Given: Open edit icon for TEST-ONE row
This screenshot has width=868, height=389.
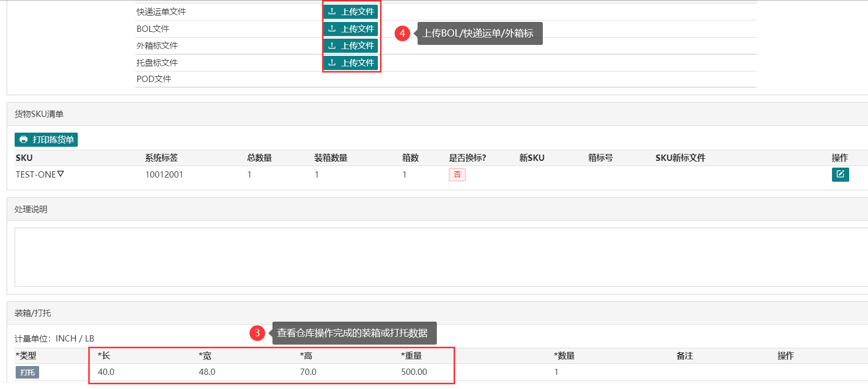Looking at the screenshot, I should point(840,174).
